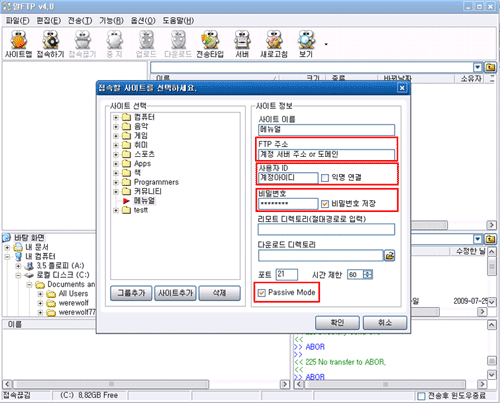Screen dimensions: 500x403
Task: Select the 전송타입 transfer type icon
Action: [210, 44]
